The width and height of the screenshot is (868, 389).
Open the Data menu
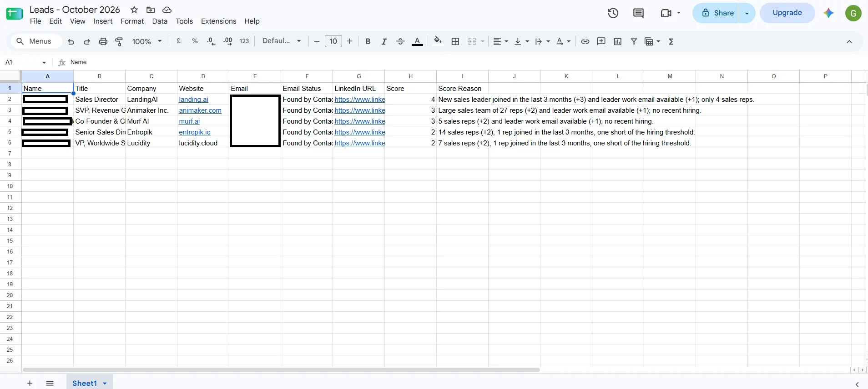tap(160, 21)
